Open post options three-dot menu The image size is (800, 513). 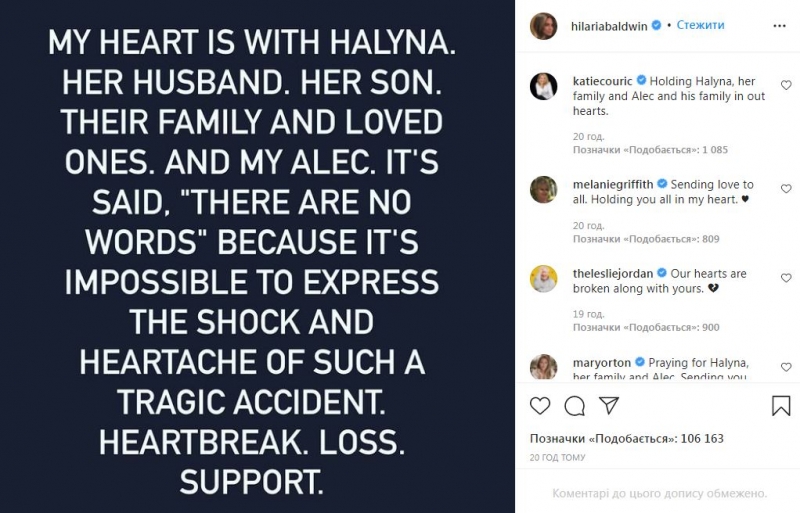pos(782,25)
